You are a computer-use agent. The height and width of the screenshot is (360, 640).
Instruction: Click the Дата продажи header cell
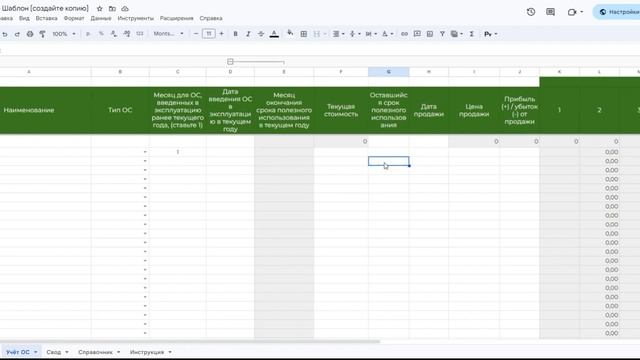[x=429, y=110]
